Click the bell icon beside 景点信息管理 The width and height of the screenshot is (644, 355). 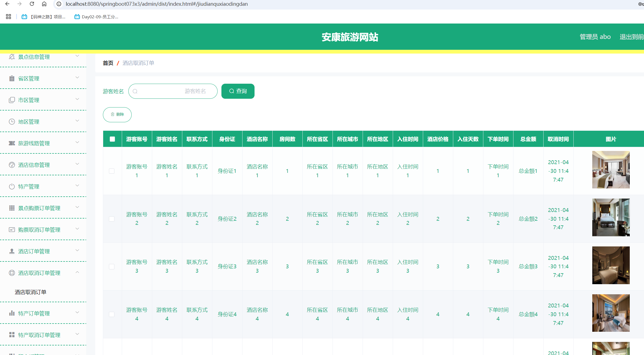click(x=12, y=57)
